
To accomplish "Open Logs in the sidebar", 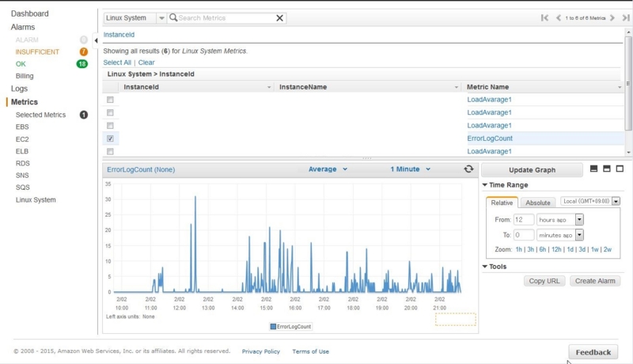I will [x=19, y=89].
